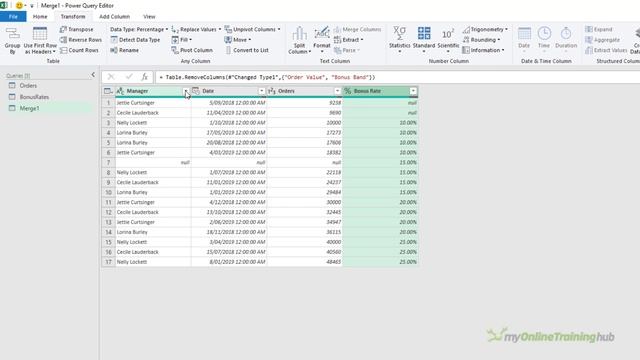
Task: Switch to the View tab
Action: pyautogui.click(x=149, y=16)
